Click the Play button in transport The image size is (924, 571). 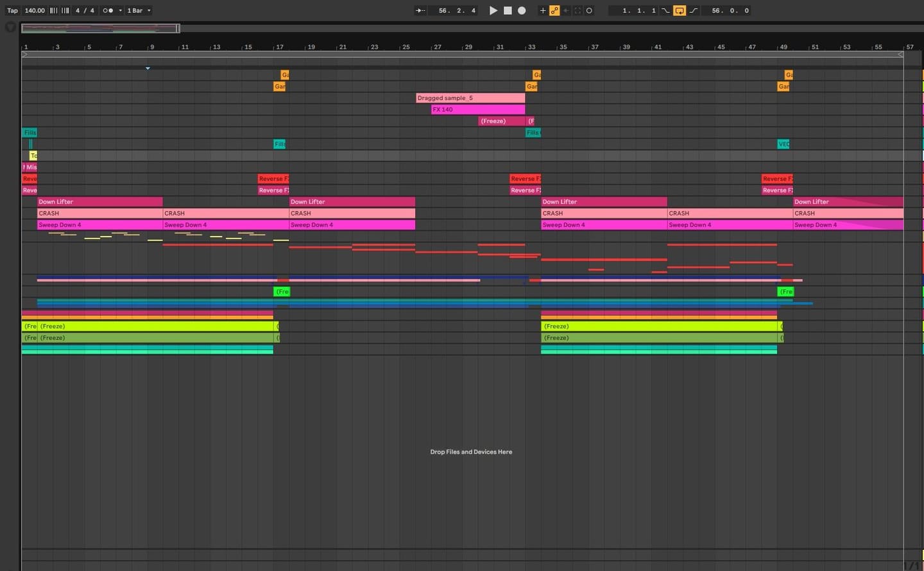pos(493,10)
